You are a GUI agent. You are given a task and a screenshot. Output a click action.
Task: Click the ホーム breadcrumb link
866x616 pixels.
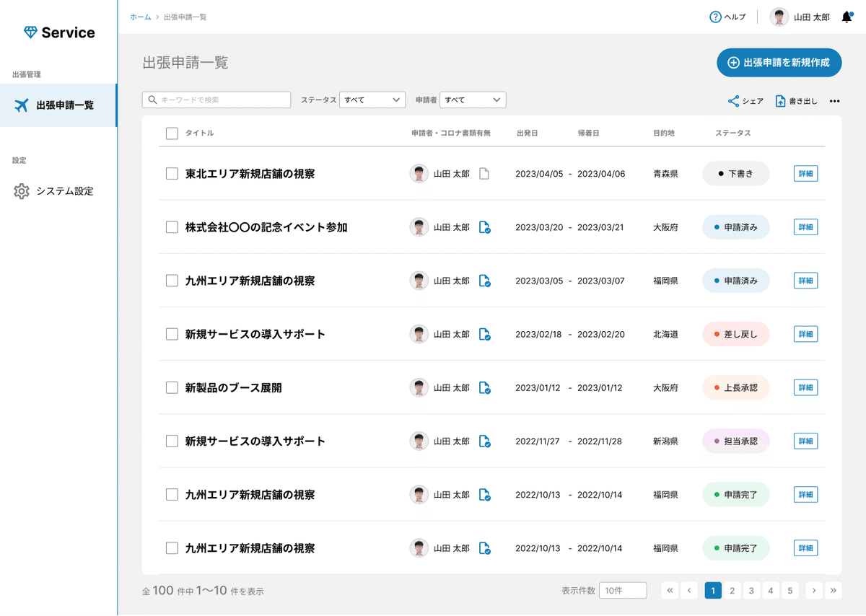click(x=141, y=17)
